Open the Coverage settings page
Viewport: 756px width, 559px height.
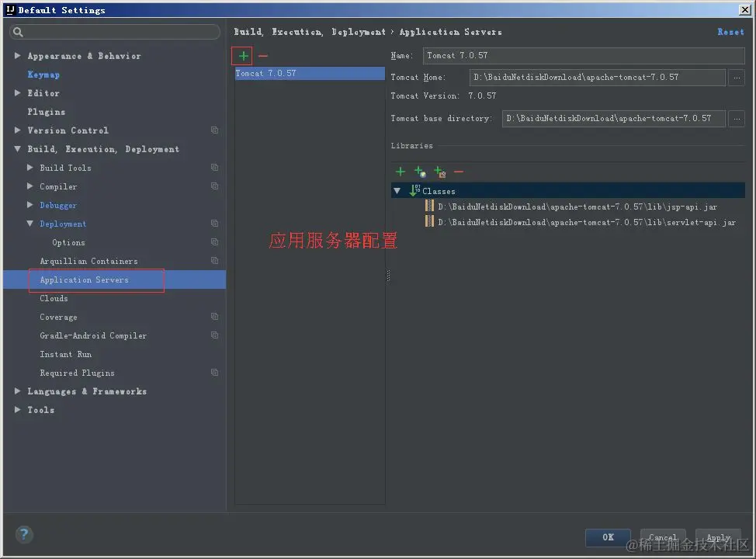(x=58, y=318)
